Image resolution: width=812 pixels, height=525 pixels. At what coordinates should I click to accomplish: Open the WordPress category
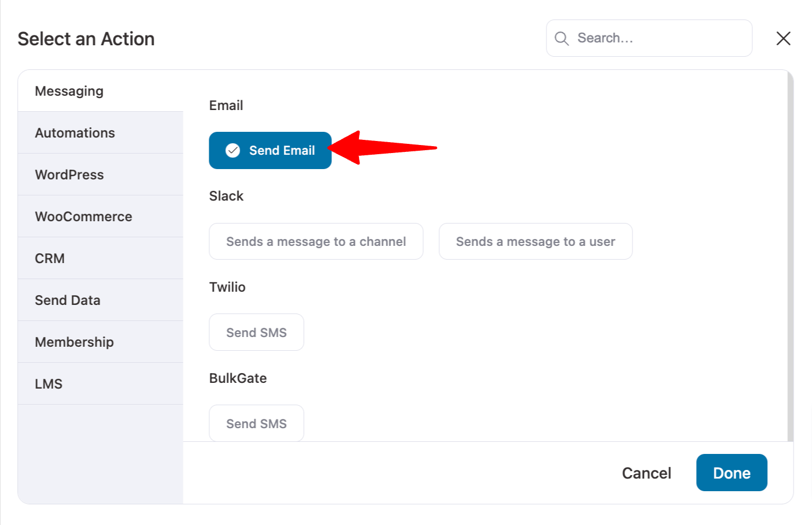[100, 175]
